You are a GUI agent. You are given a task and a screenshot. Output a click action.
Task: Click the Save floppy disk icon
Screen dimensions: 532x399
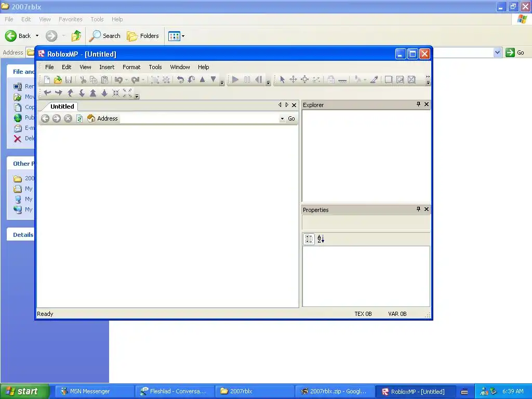(x=69, y=79)
